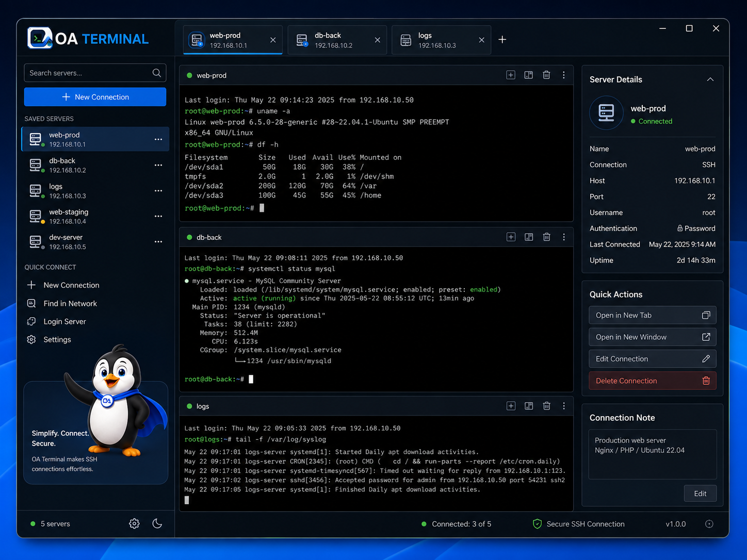Close the web-prod tab

click(273, 40)
